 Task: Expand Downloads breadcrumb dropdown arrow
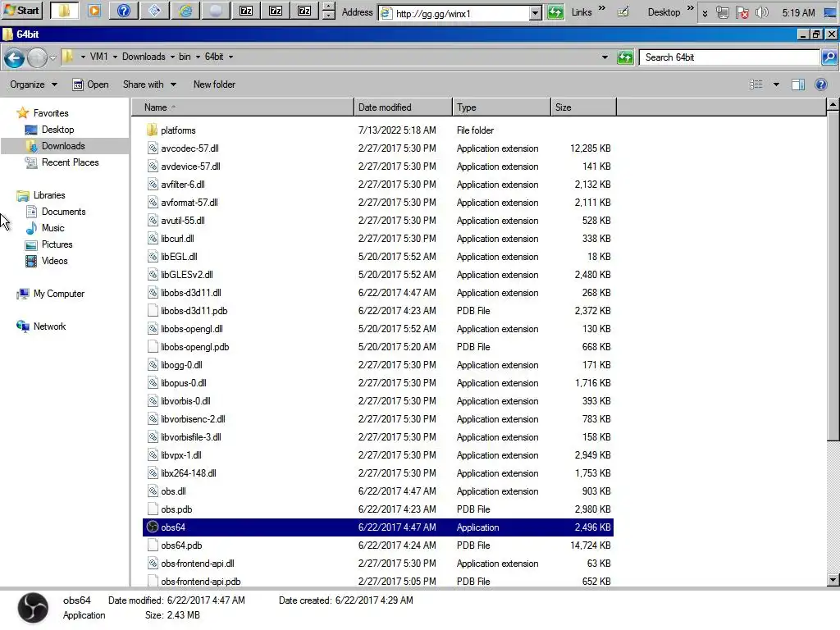point(172,57)
